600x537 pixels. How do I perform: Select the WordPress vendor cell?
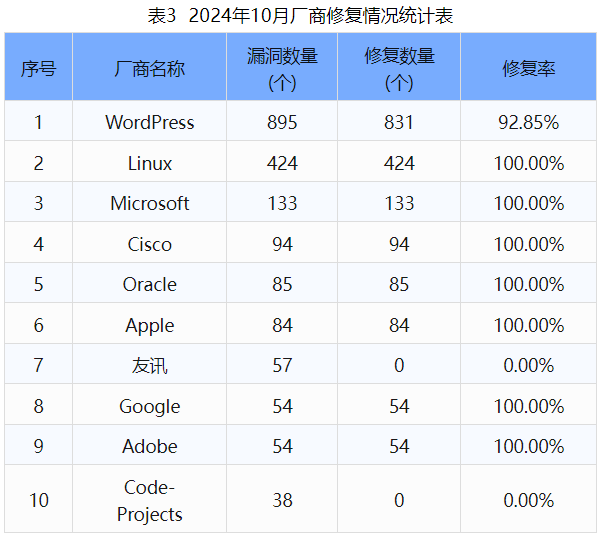click(150, 122)
